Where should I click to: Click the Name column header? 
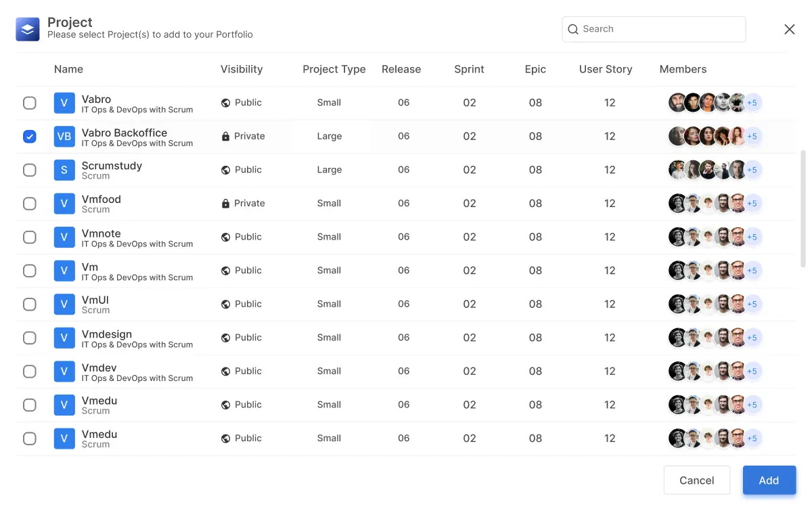tap(68, 69)
